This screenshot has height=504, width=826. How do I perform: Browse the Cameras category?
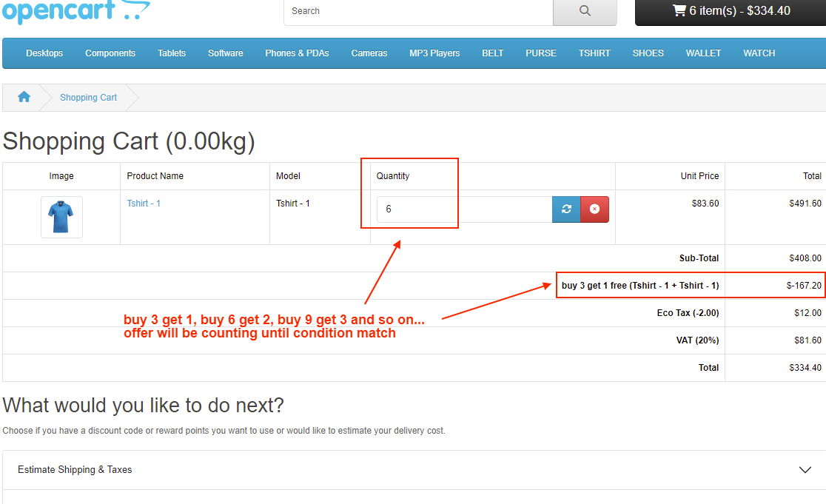coord(369,53)
